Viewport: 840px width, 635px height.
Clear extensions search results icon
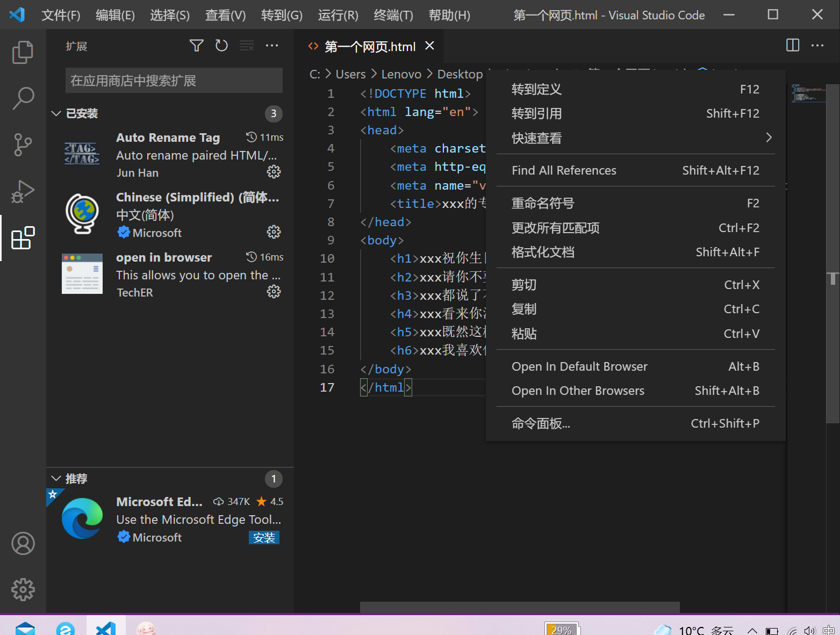[247, 46]
